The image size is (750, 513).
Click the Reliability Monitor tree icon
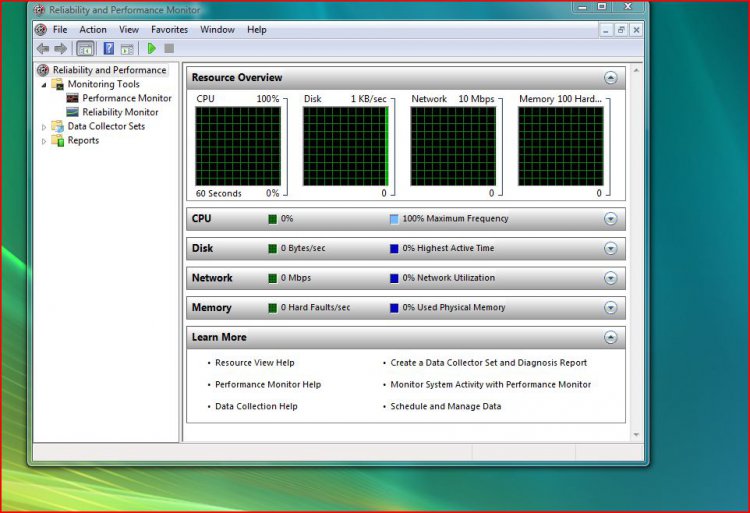72,112
